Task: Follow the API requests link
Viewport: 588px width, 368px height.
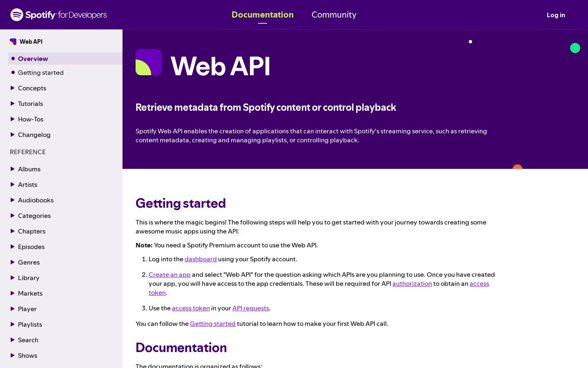Action: 251,308
